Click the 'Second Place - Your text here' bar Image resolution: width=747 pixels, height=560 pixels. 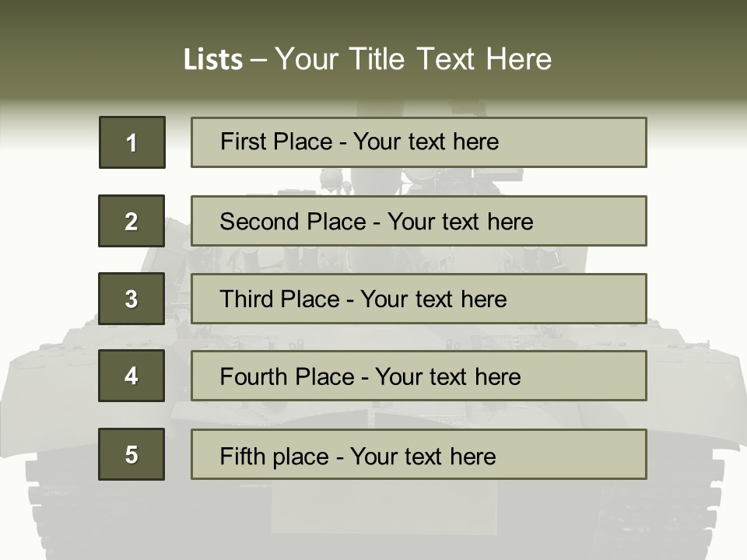coord(419,221)
